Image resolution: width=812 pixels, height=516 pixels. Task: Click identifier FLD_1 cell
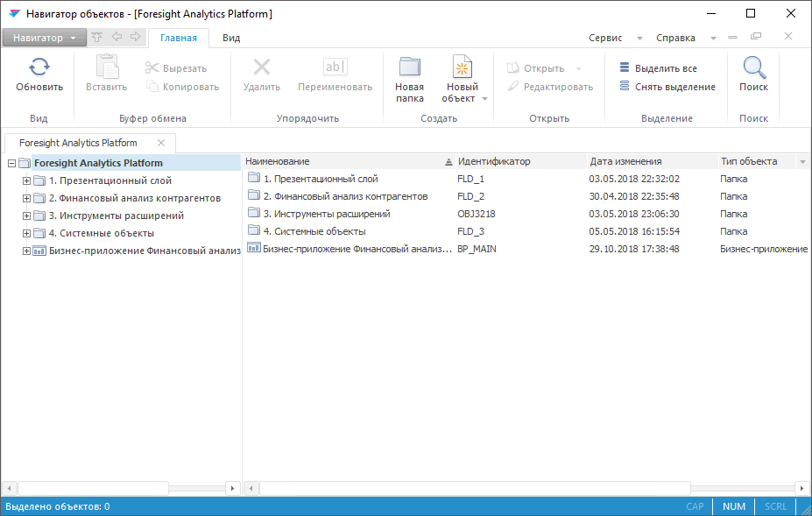coord(470,179)
